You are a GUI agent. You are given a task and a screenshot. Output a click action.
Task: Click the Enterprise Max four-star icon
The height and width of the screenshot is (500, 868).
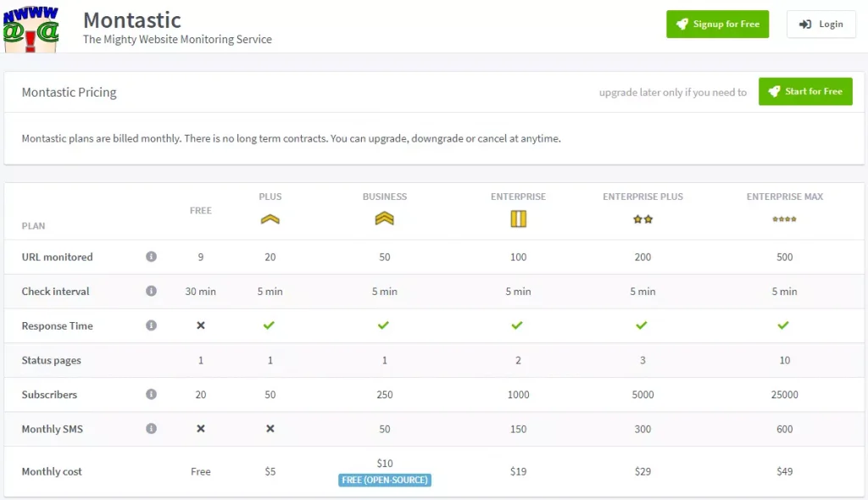784,219
